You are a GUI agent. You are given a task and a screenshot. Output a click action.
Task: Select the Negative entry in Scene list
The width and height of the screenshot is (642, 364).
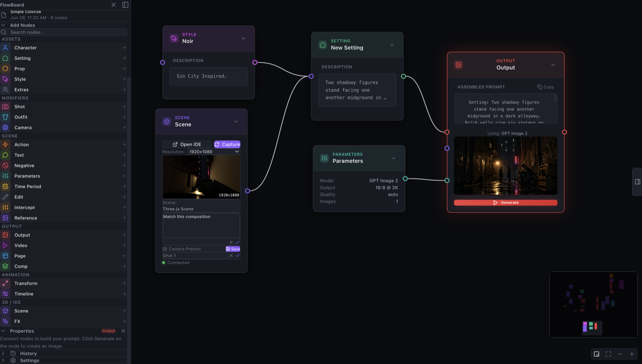pyautogui.click(x=64, y=166)
